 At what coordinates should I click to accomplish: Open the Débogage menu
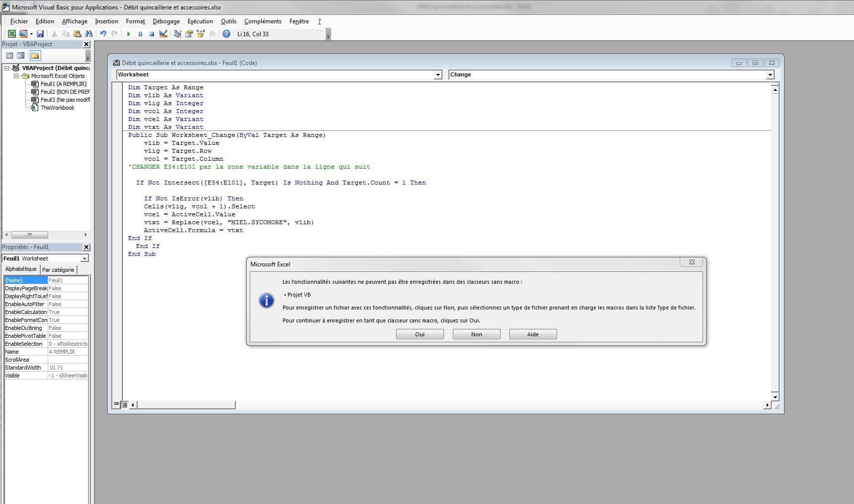coord(166,21)
